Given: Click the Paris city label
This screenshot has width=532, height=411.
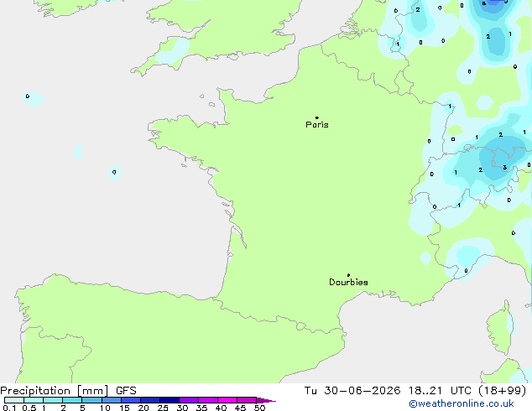Looking at the screenshot, I should 317,124.
